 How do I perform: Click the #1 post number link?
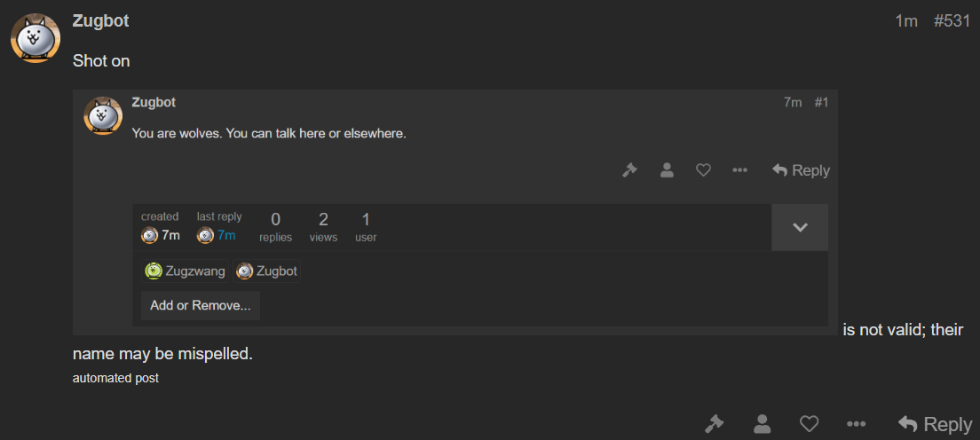[821, 103]
